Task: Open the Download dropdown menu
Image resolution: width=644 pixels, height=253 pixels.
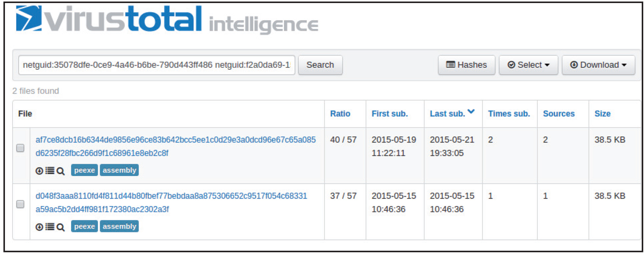Action: point(598,65)
